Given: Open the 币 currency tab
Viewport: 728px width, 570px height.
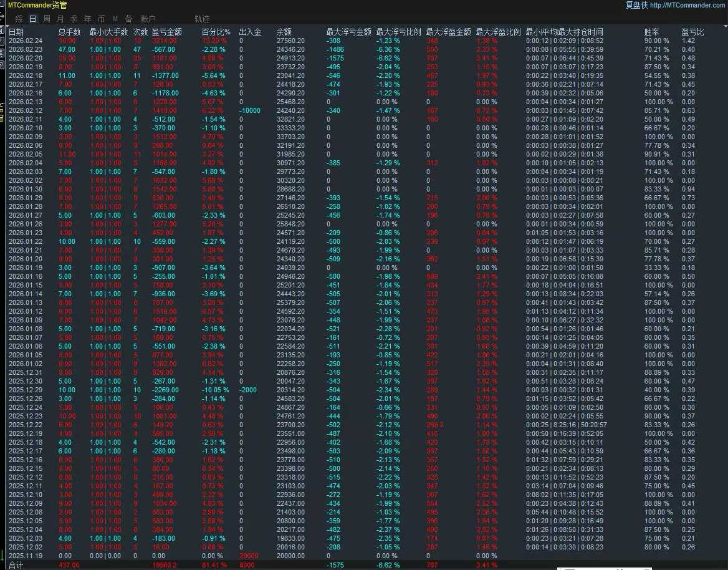Looking at the screenshot, I should click(101, 19).
